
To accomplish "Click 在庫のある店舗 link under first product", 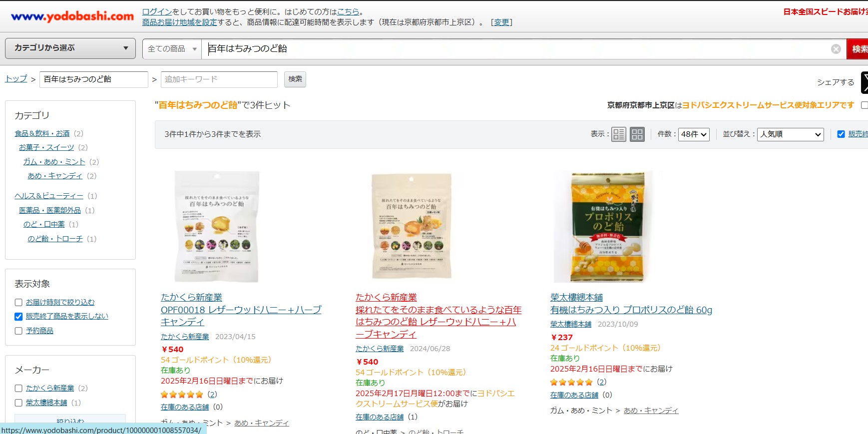I will coord(185,407).
